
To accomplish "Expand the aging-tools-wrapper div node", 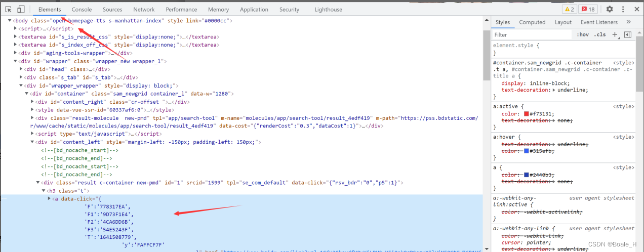I will point(16,53).
